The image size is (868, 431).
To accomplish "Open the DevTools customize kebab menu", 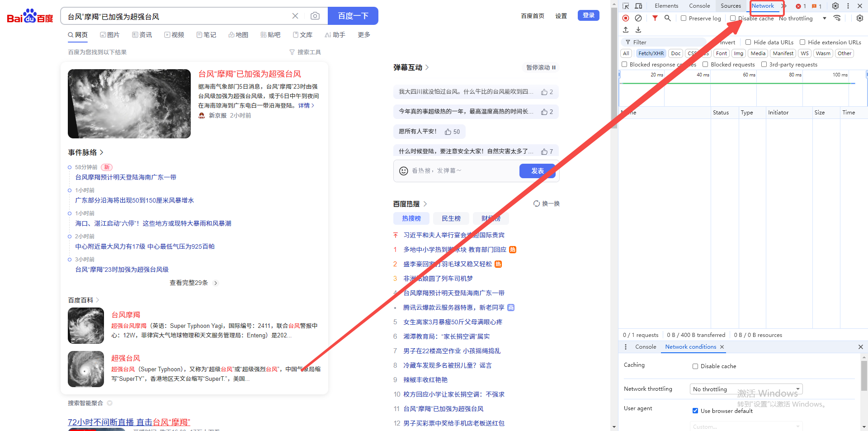I will (x=848, y=6).
